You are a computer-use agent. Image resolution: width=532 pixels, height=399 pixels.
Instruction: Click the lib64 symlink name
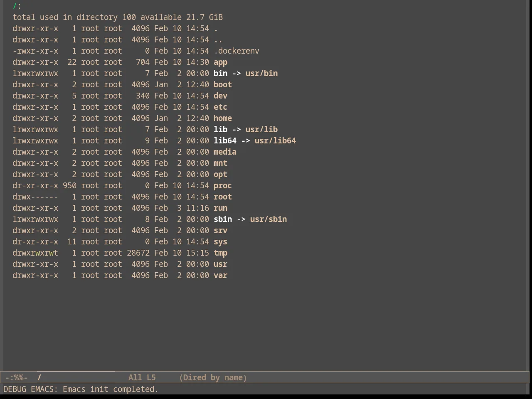pos(225,141)
